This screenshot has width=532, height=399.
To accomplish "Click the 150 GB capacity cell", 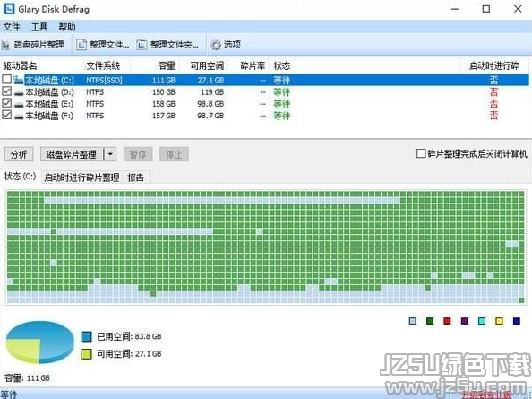I will pyautogui.click(x=164, y=92).
